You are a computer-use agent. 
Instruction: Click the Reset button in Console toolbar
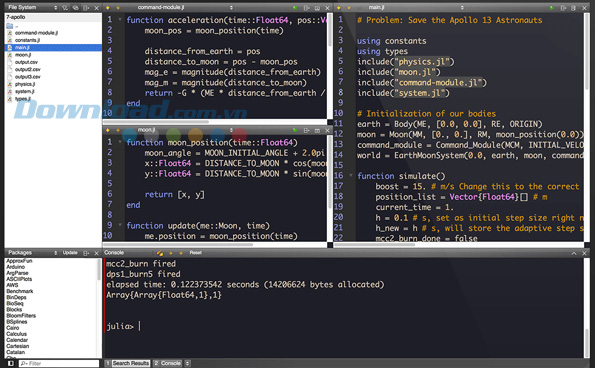click(x=196, y=253)
